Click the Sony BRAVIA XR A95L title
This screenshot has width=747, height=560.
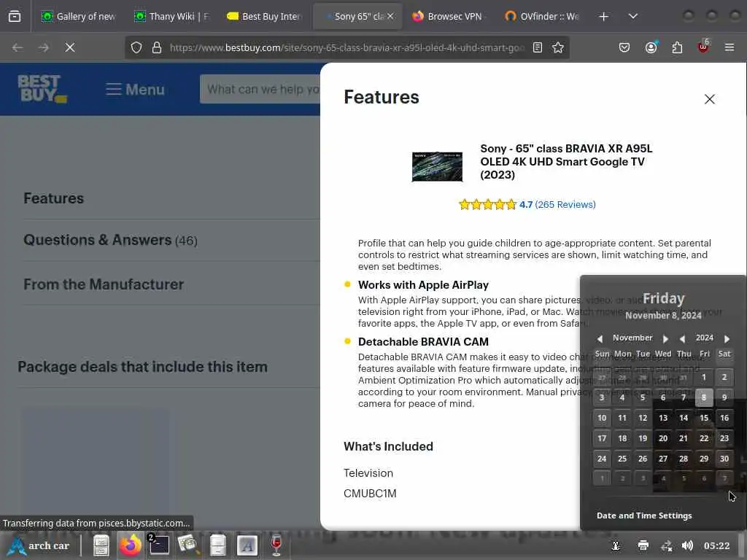(x=566, y=161)
